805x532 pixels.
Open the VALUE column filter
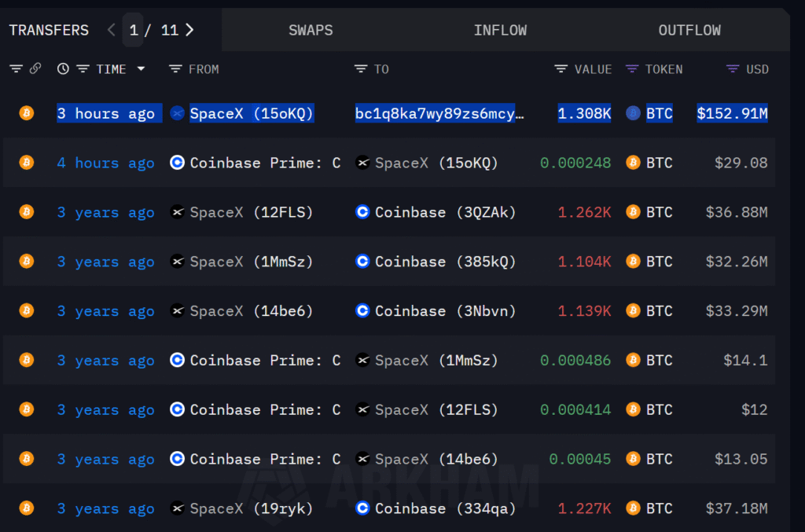pyautogui.click(x=561, y=68)
